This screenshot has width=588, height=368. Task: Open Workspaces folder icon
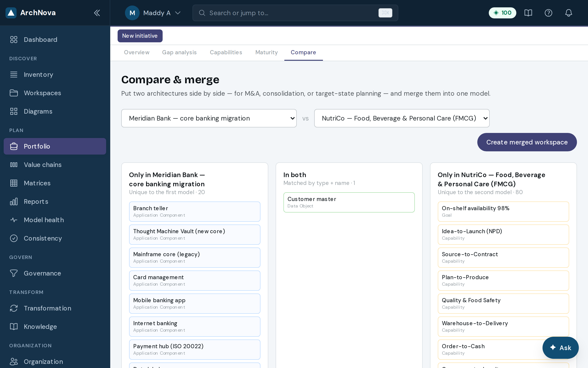click(14, 93)
